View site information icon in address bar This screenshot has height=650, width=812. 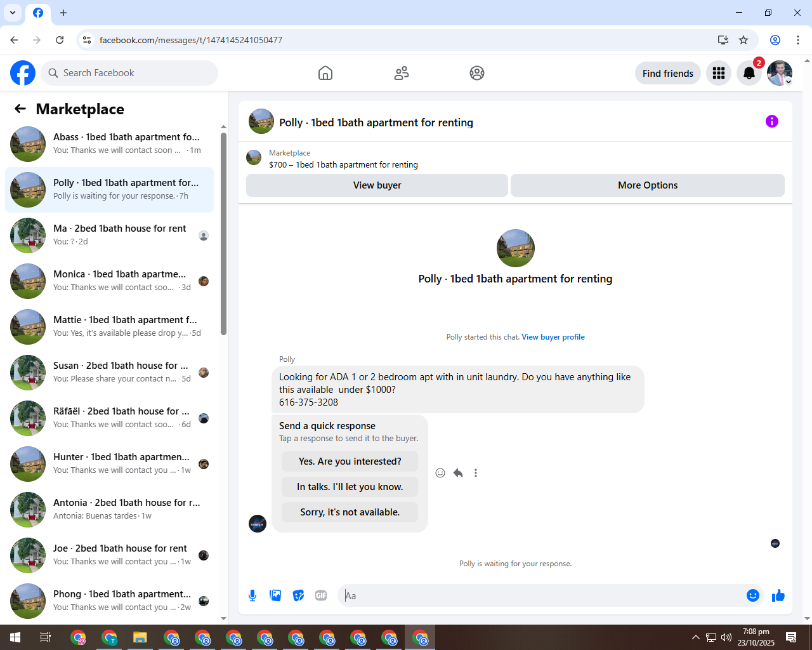pyautogui.click(x=87, y=40)
